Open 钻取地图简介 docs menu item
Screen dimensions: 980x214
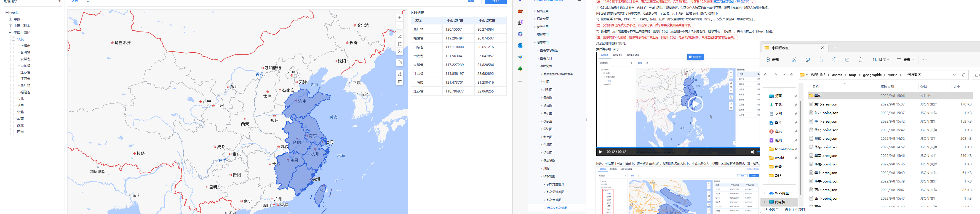(556, 184)
